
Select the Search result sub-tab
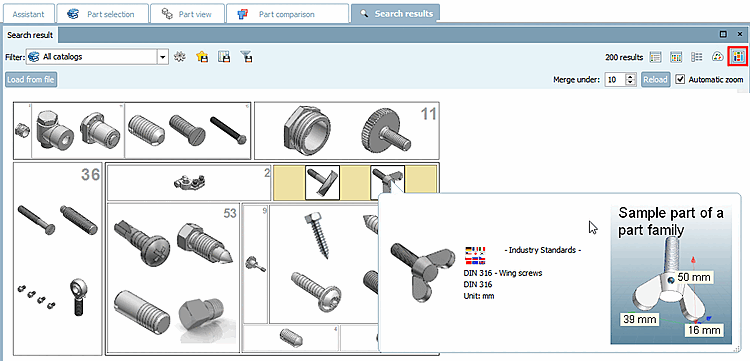30,35
